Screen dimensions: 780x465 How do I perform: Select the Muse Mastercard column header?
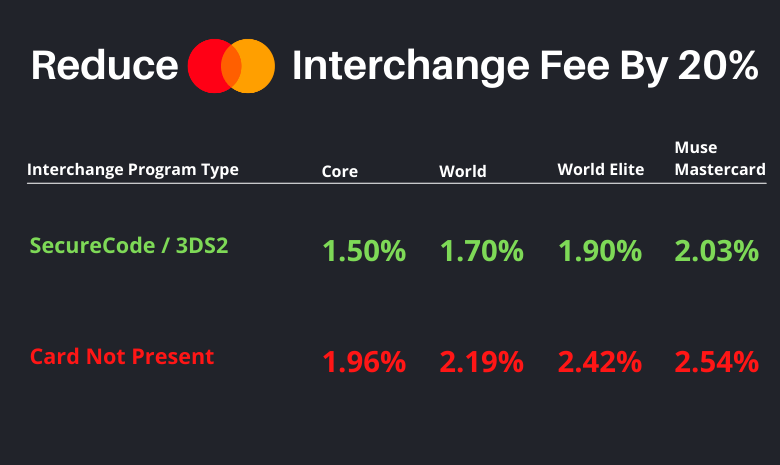(720, 158)
